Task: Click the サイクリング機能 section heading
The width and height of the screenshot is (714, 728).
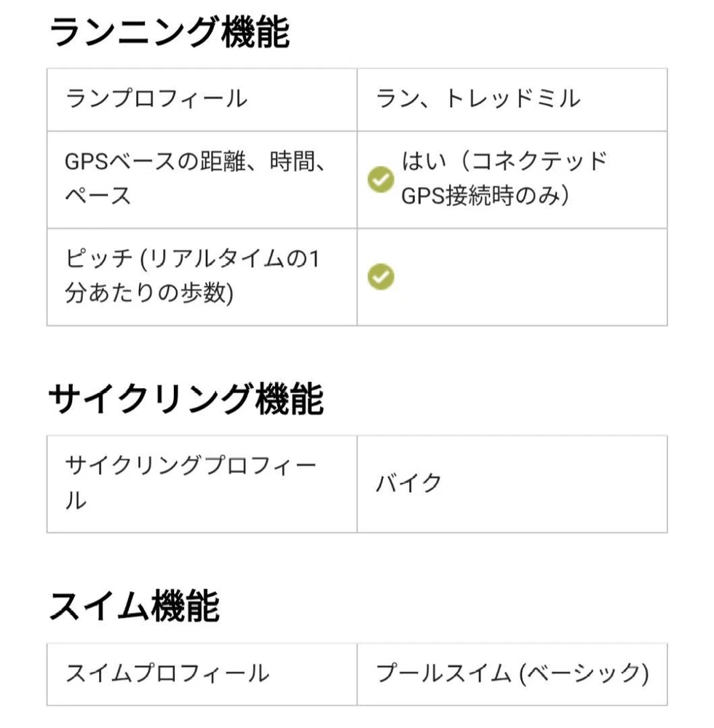Action: point(186,400)
